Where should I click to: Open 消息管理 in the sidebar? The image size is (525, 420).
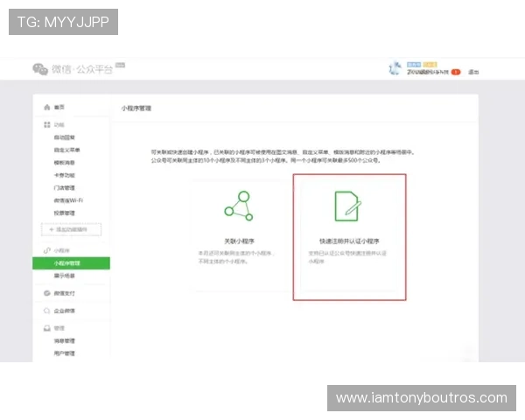[x=64, y=340]
